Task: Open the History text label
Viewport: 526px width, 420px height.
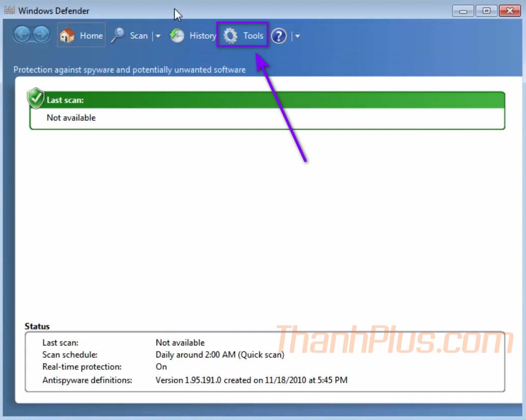Action: click(202, 36)
